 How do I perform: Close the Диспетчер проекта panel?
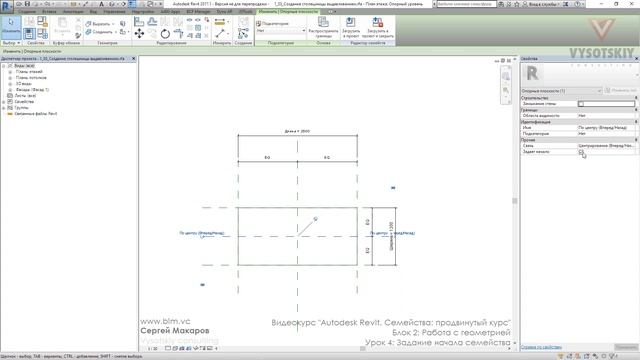click(133, 59)
